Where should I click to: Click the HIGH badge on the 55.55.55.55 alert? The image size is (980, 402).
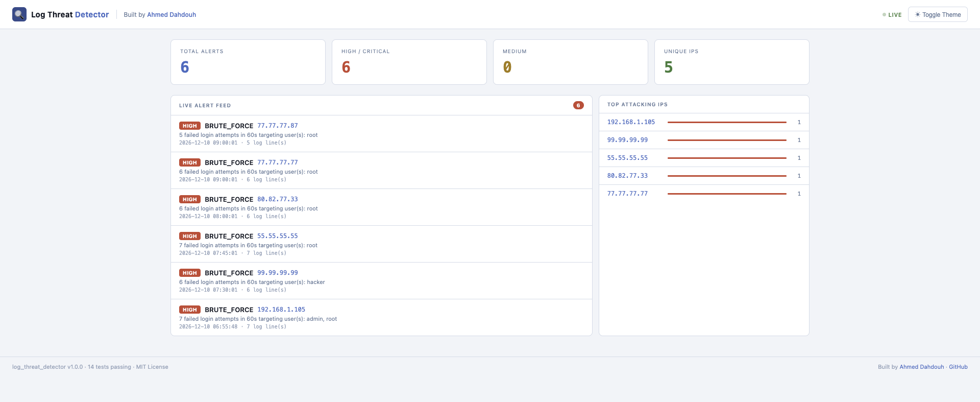(190, 236)
